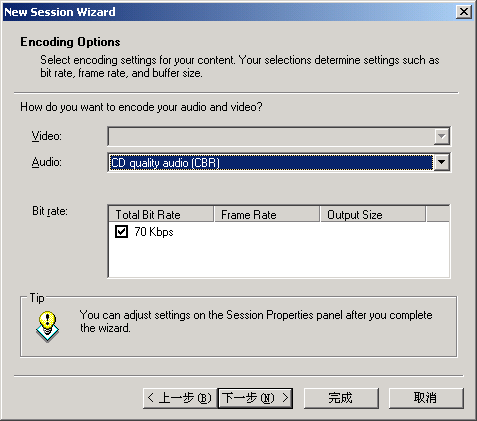The height and width of the screenshot is (421, 477).
Task: Close the New Session Wizard window
Action: click(x=464, y=12)
